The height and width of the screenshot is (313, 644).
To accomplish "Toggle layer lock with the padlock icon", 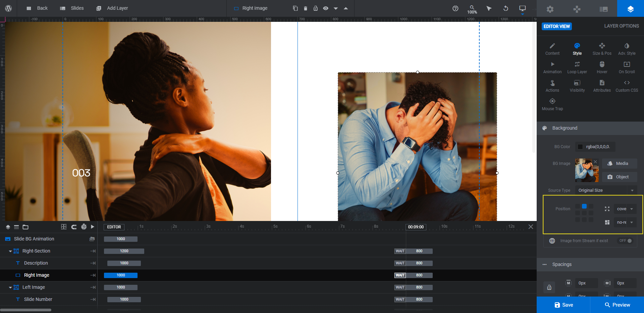I will [x=315, y=8].
